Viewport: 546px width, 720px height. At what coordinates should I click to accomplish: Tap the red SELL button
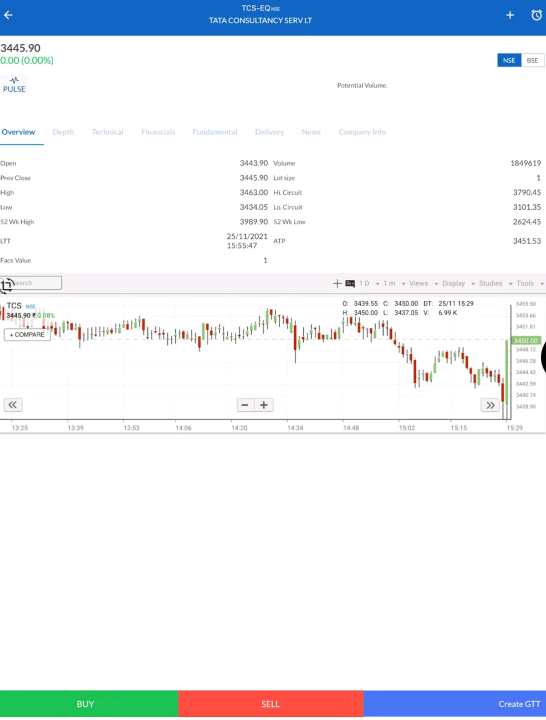(x=271, y=704)
